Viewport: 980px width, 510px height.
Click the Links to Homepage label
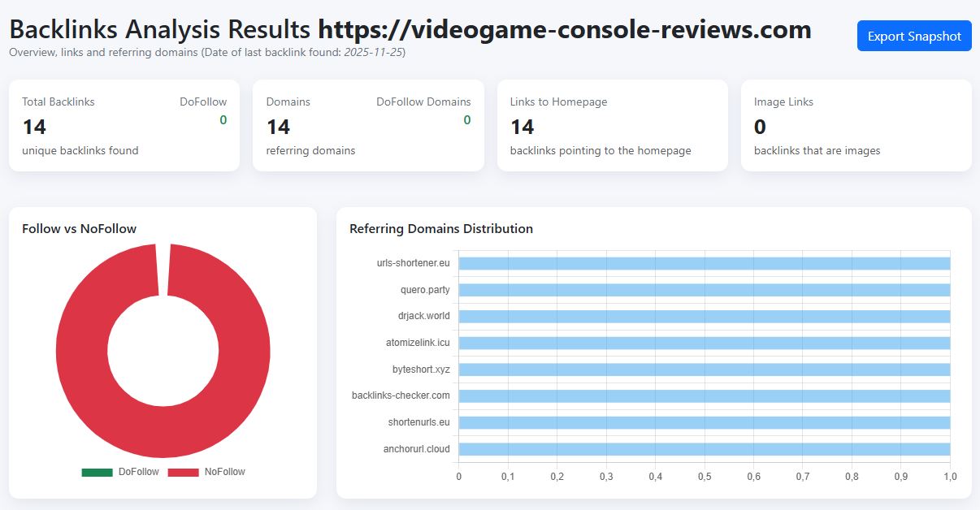[x=559, y=102]
